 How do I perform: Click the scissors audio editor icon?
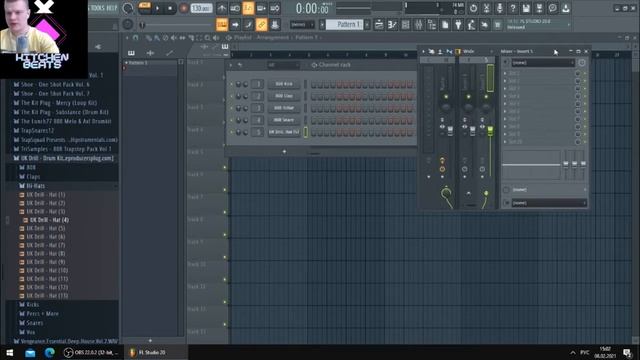(x=487, y=8)
